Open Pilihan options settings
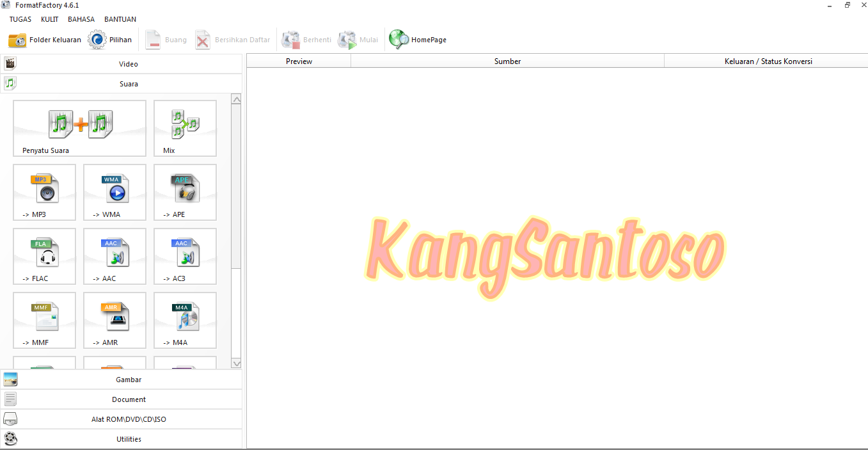This screenshot has height=450, width=868. click(110, 40)
